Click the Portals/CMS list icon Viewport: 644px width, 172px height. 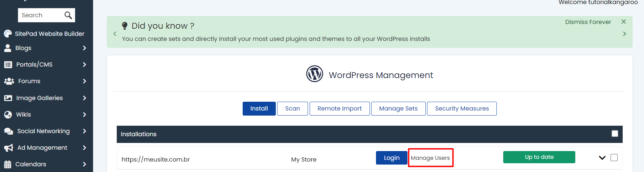click(8, 65)
